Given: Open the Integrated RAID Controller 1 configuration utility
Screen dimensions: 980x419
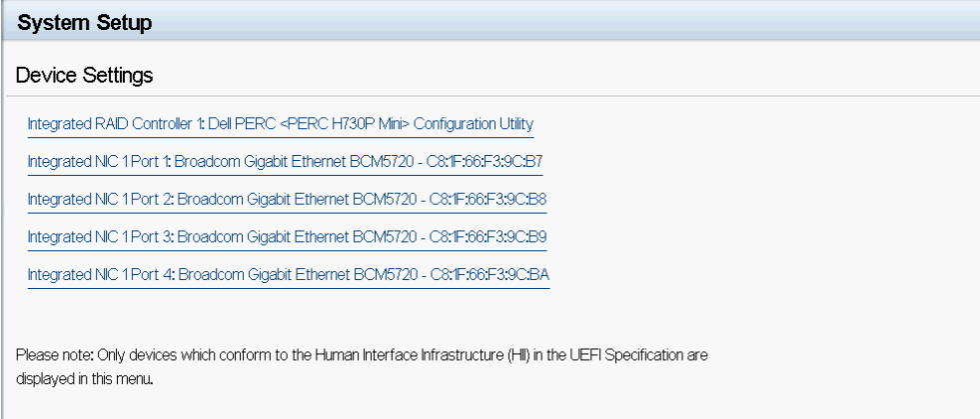Looking at the screenshot, I should click(280, 124).
